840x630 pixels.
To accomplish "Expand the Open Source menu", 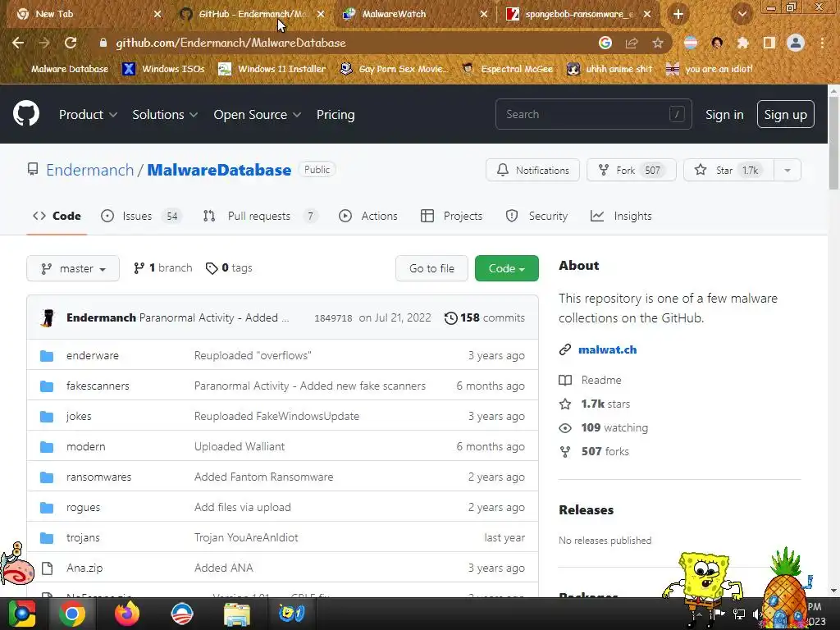I will 257,115.
